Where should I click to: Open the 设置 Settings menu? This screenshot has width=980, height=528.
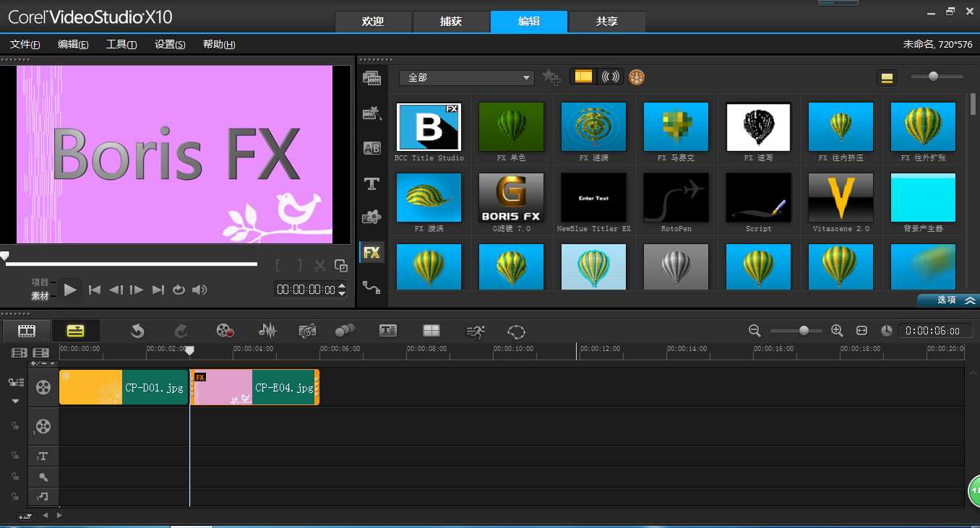(x=170, y=45)
